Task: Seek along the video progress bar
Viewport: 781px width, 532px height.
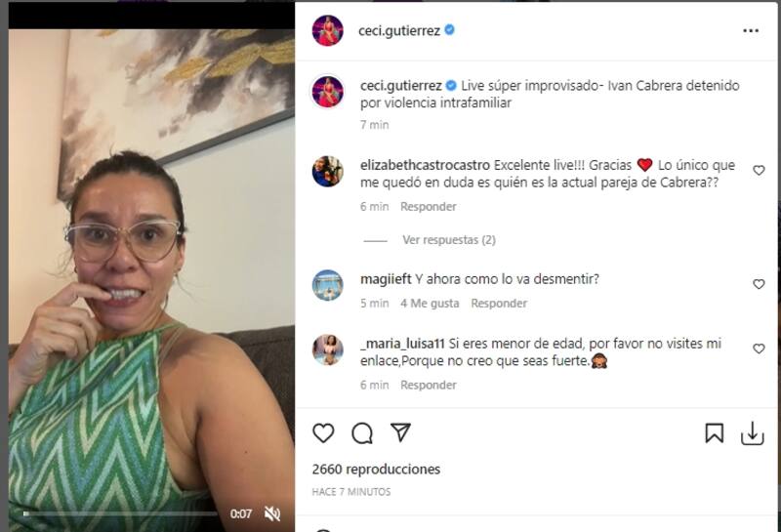Action: coord(120,513)
